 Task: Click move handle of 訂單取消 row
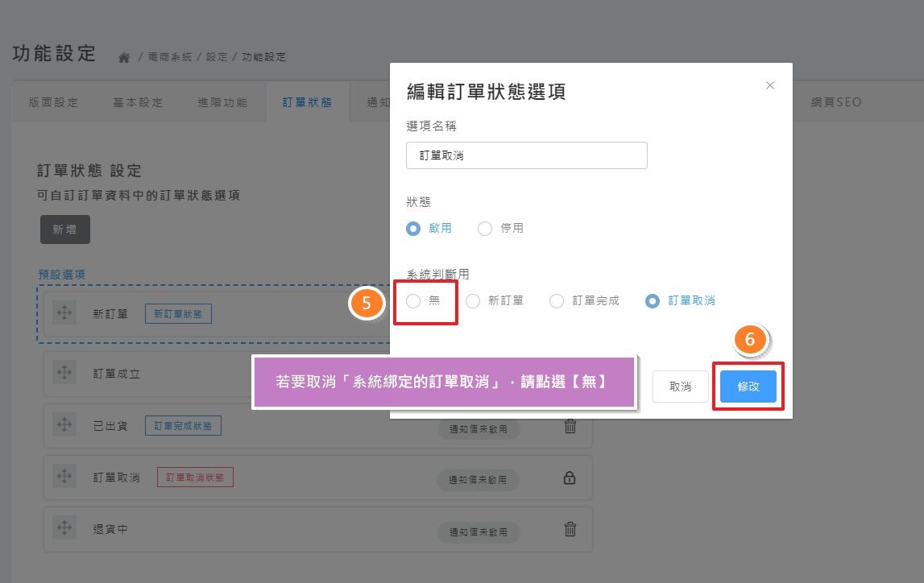click(64, 478)
